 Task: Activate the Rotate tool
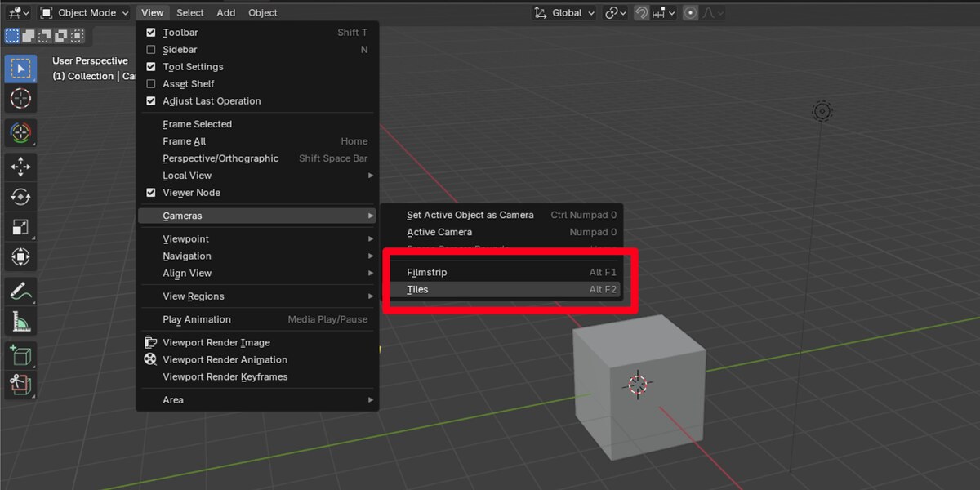pos(20,197)
